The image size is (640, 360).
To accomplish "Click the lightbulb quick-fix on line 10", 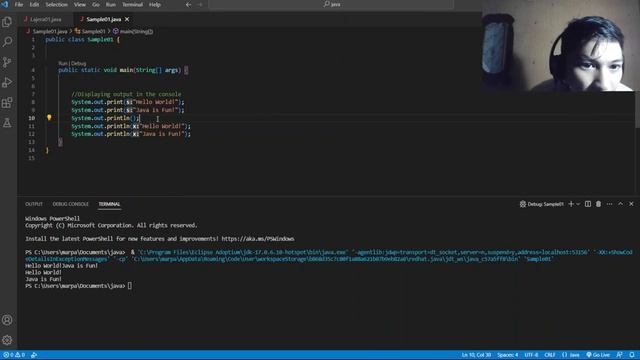I will pos(49,118).
